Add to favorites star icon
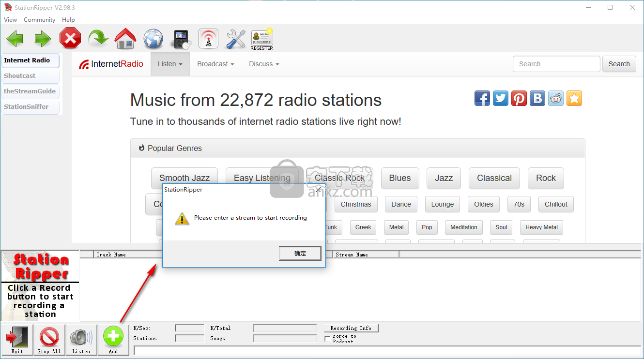The image size is (644, 359). point(574,98)
